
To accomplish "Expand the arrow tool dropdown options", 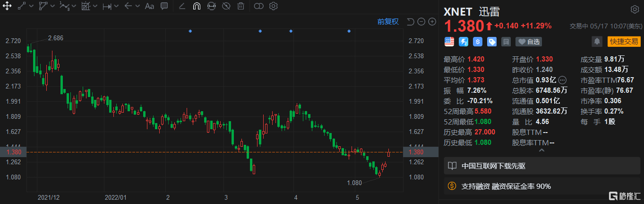I will point(137,7).
